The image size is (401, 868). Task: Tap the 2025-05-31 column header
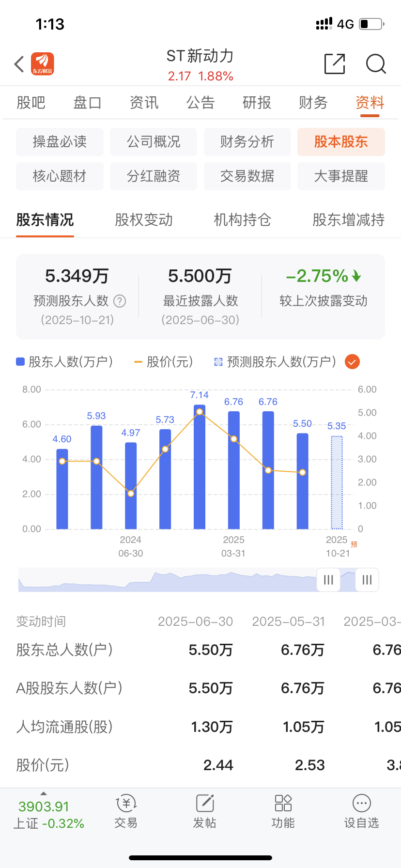[289, 621]
